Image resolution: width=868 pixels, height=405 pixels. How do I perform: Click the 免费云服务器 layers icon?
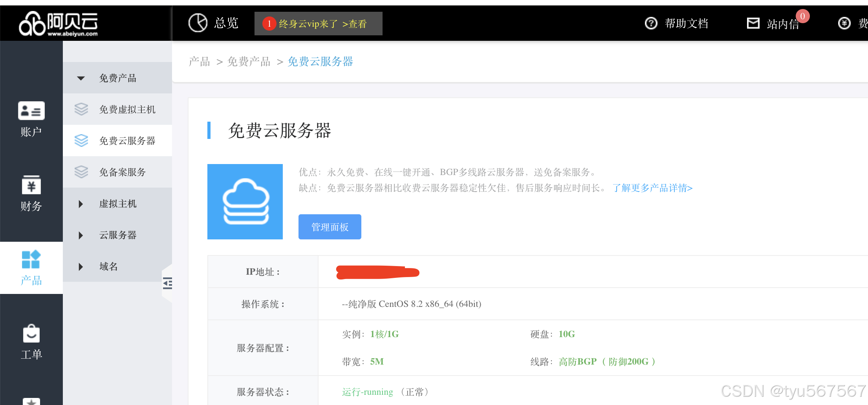pyautogui.click(x=81, y=140)
